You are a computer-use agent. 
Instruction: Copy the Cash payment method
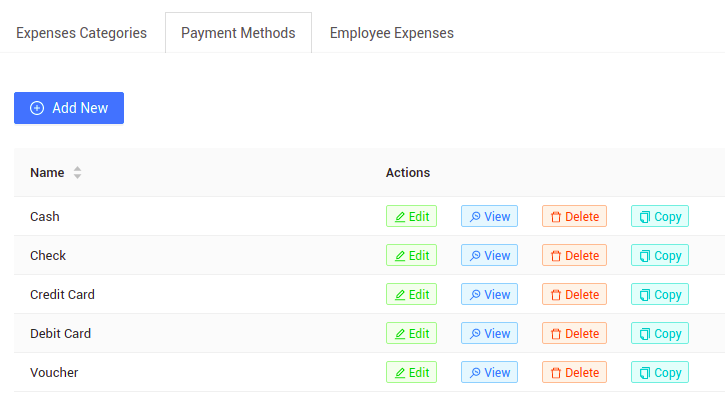click(660, 216)
